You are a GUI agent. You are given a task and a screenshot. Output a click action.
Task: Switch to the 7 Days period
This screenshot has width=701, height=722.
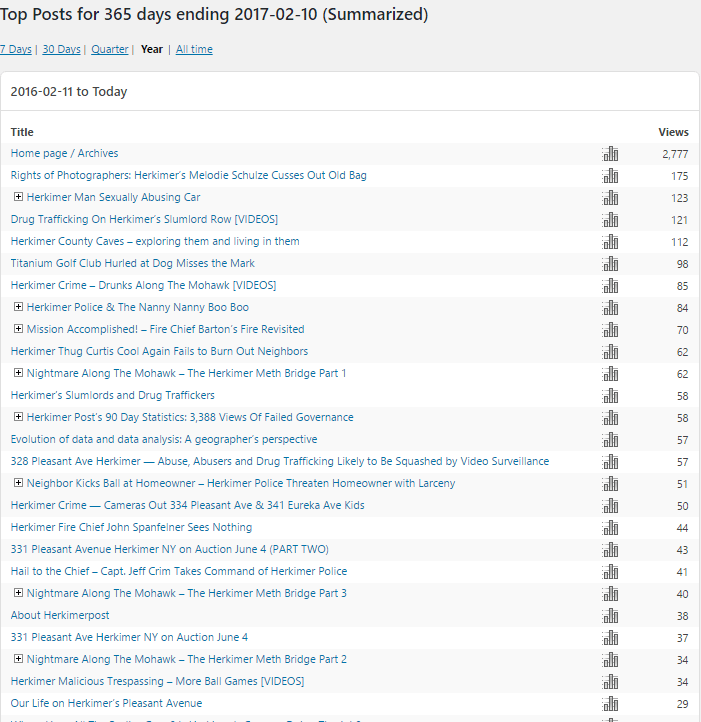(16, 49)
